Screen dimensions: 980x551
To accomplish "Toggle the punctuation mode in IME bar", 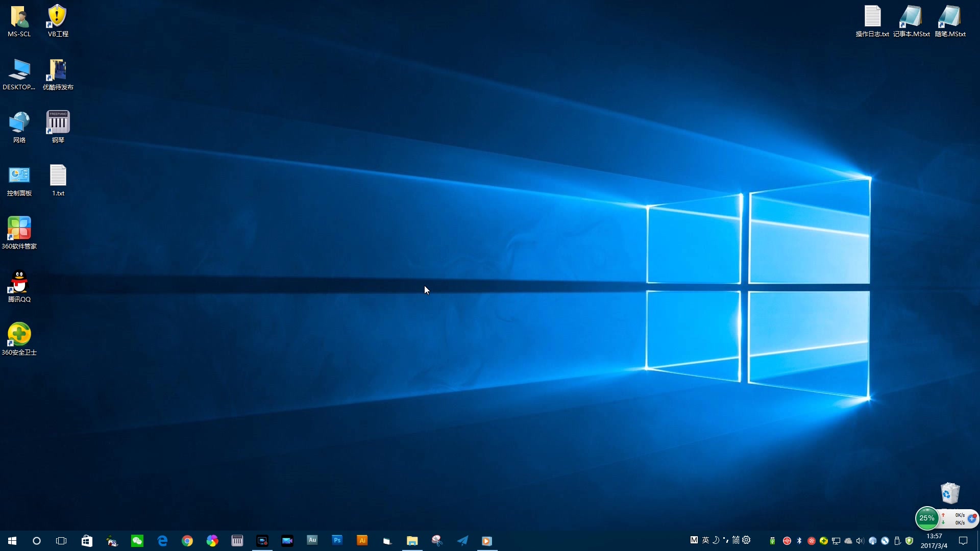I will click(x=726, y=540).
